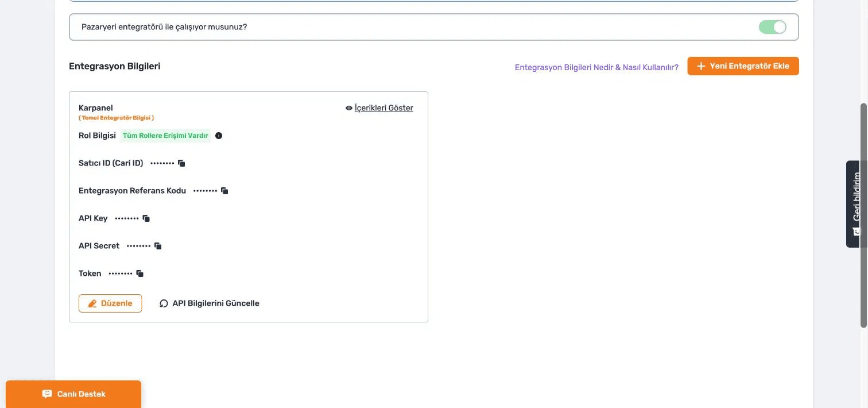Click the info icon beside Rol Bilgisi
868x408 pixels.
[218, 136]
